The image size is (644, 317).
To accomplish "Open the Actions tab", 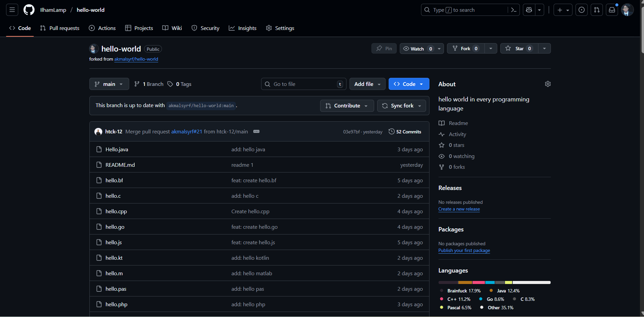I will [102, 28].
